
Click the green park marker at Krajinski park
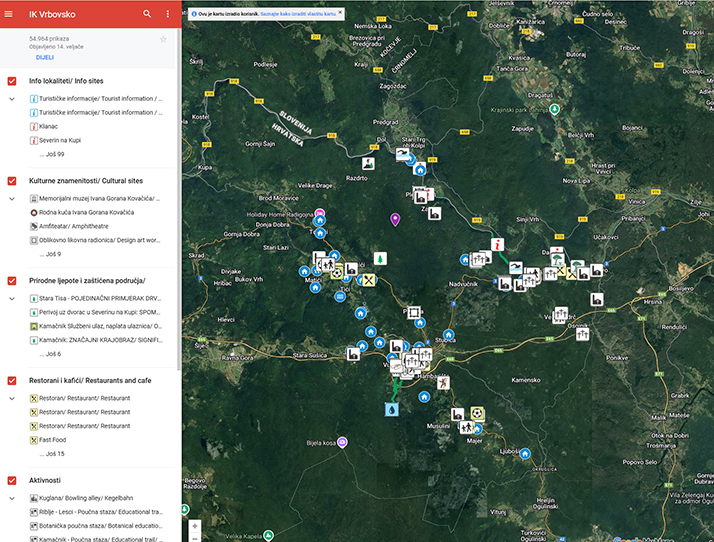click(x=554, y=109)
